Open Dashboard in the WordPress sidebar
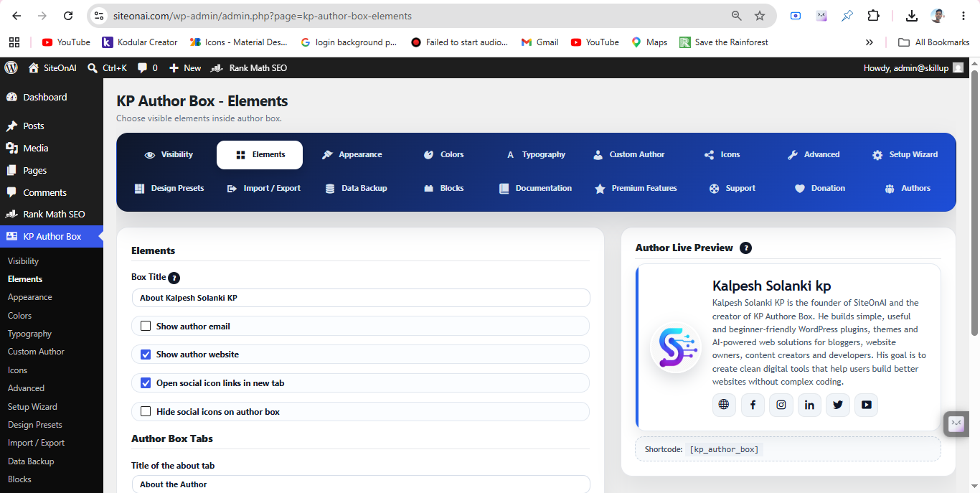The height and width of the screenshot is (493, 980). (x=52, y=97)
